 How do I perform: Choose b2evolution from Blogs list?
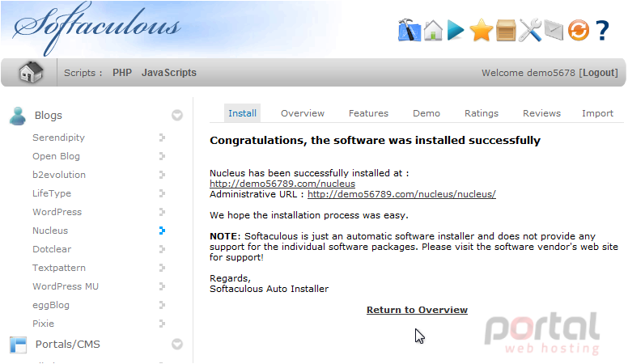point(59,175)
